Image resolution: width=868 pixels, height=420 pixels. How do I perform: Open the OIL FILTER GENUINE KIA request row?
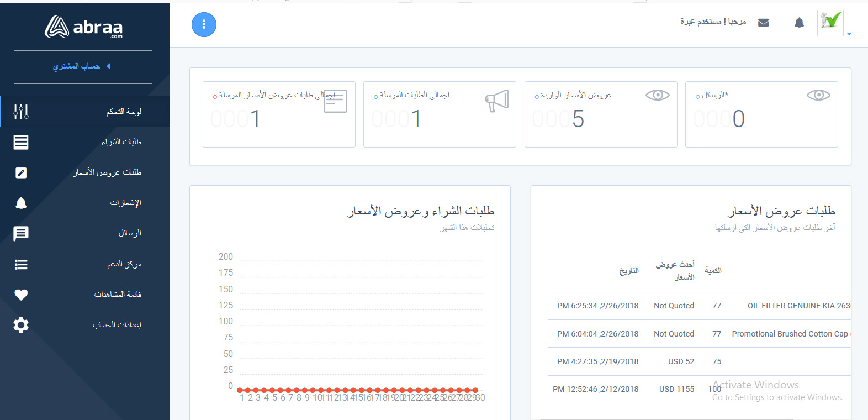click(x=798, y=306)
